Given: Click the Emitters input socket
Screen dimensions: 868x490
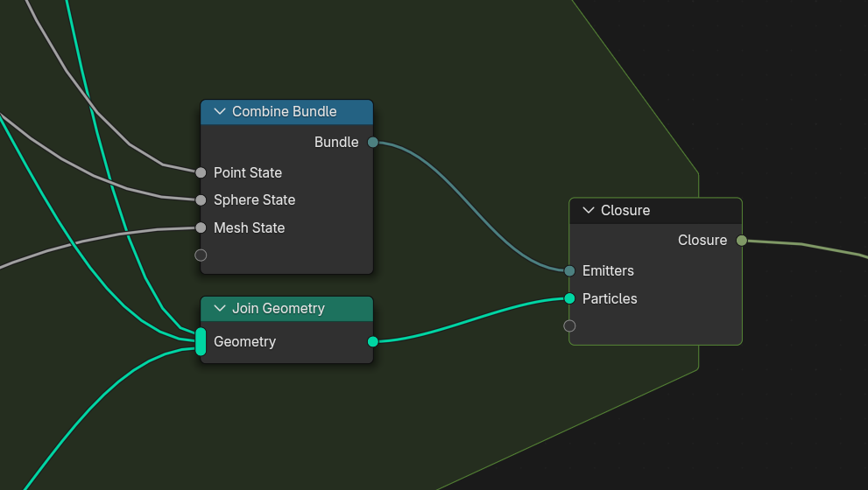Looking at the screenshot, I should 569,270.
